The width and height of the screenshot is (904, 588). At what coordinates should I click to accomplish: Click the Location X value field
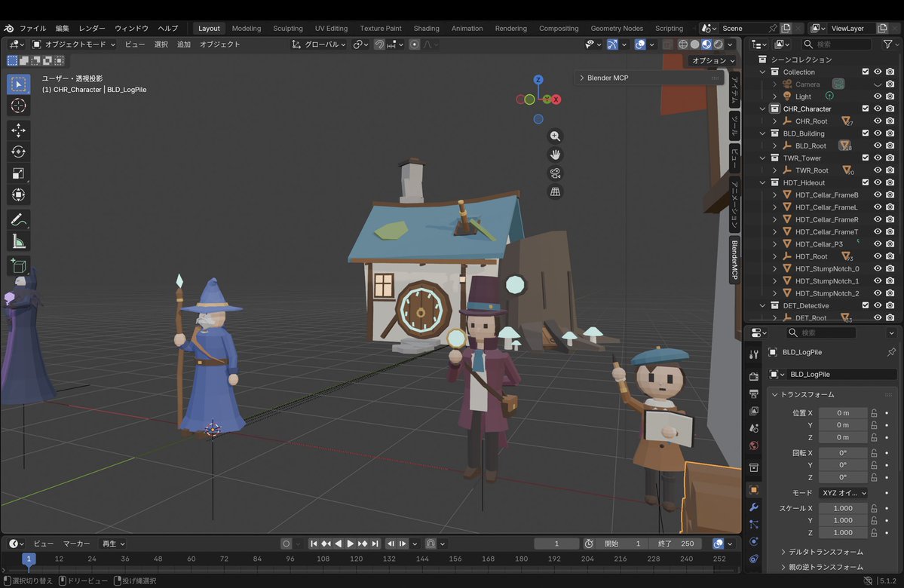843,413
